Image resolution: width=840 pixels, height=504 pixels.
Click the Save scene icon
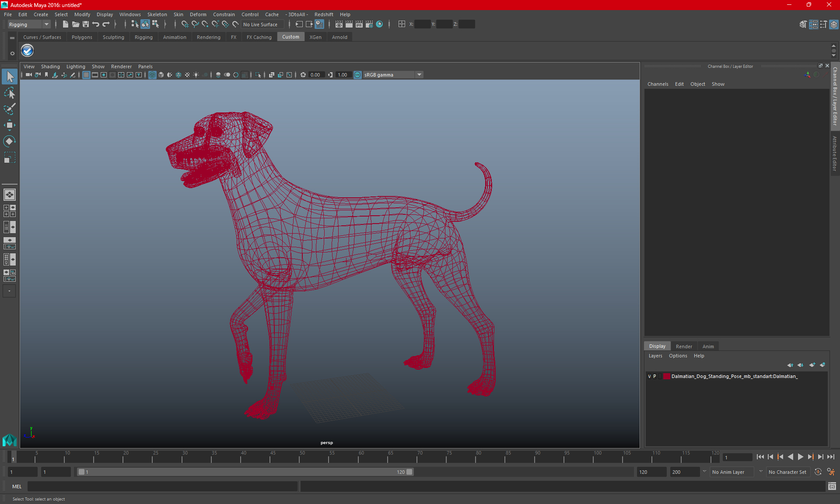86,24
